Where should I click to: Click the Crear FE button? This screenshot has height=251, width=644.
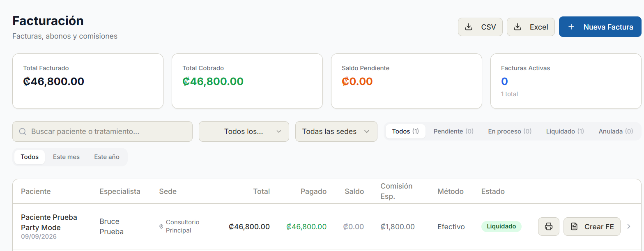click(x=592, y=226)
